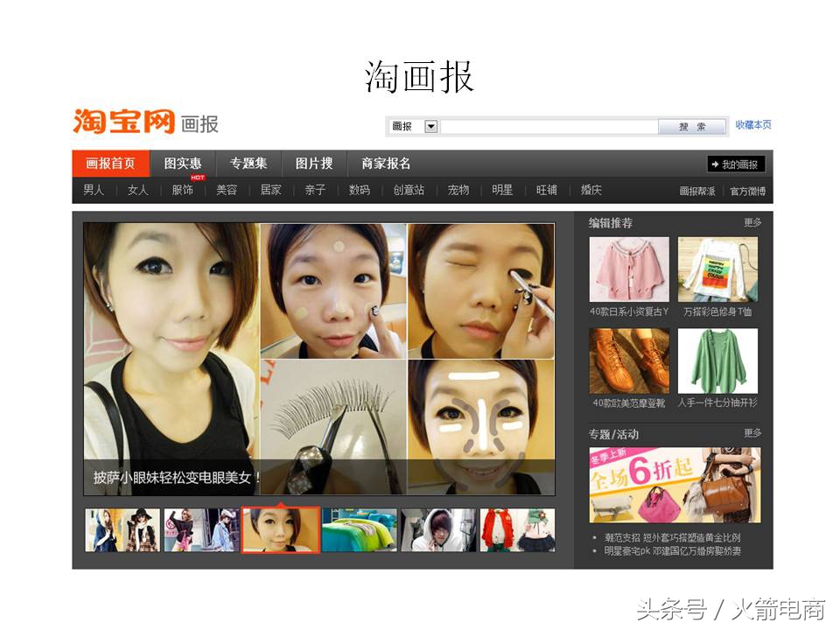Open the 商家报名 tab
This screenshot has height=630, width=840.
(386, 164)
